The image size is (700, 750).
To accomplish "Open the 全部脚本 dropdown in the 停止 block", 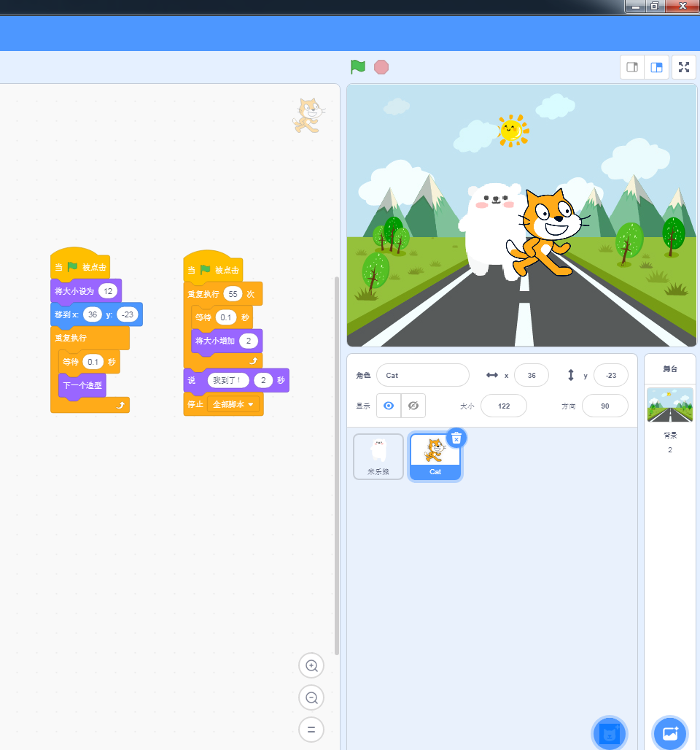I will (x=233, y=404).
